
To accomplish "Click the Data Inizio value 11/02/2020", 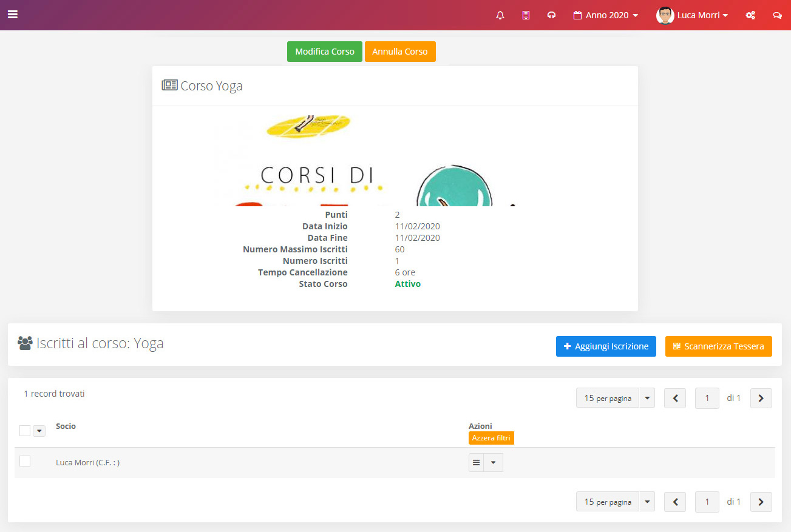I will pyautogui.click(x=417, y=226).
